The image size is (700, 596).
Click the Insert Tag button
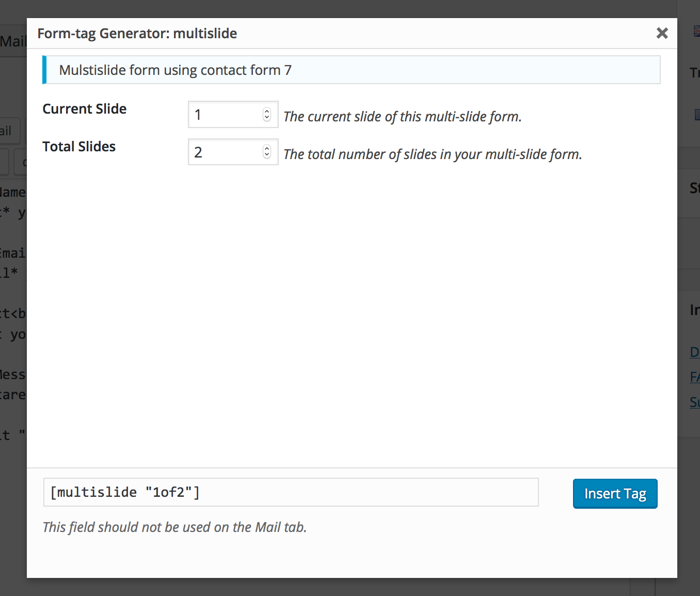(x=615, y=494)
